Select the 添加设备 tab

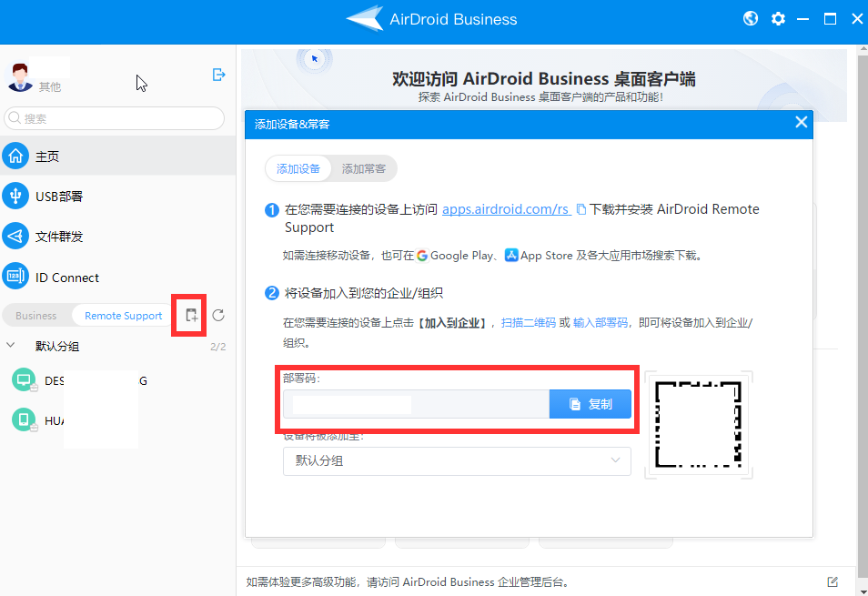pyautogui.click(x=298, y=168)
